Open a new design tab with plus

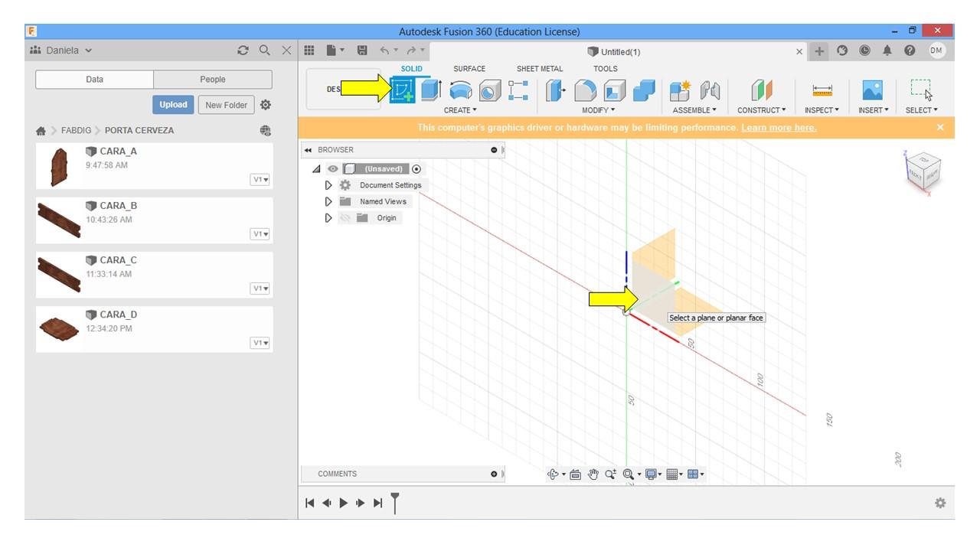point(819,51)
